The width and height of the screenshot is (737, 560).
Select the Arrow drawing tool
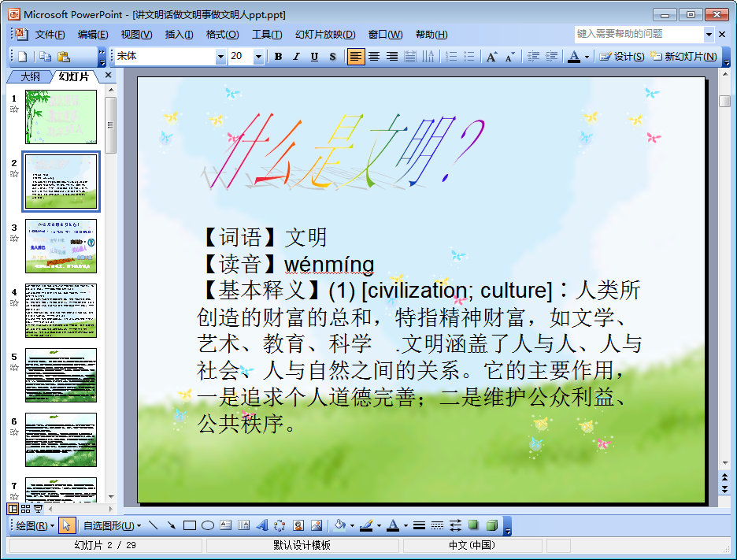[171, 525]
